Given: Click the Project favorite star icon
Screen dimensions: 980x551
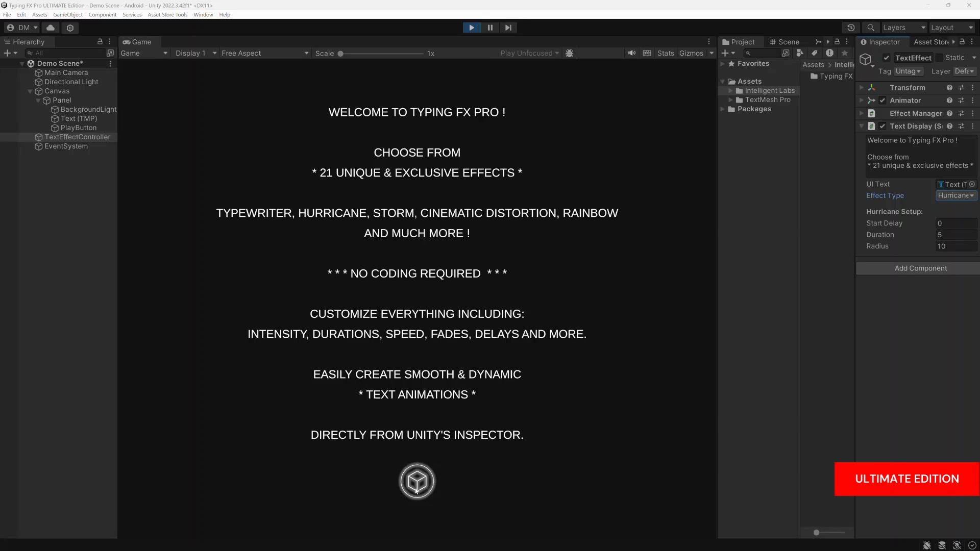Looking at the screenshot, I should 845,53.
